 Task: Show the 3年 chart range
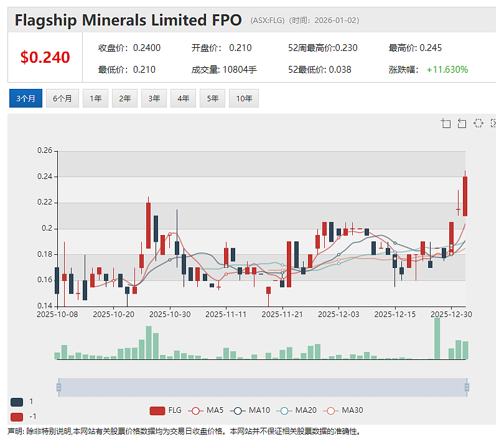[154, 98]
